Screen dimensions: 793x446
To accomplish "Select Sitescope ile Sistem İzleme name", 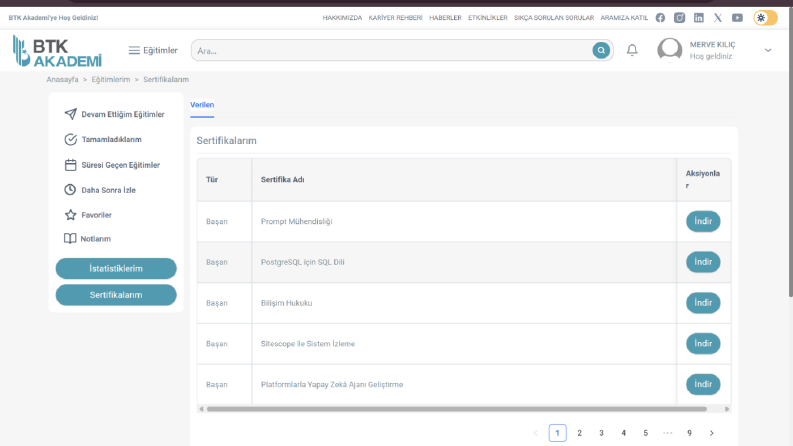I will click(308, 344).
